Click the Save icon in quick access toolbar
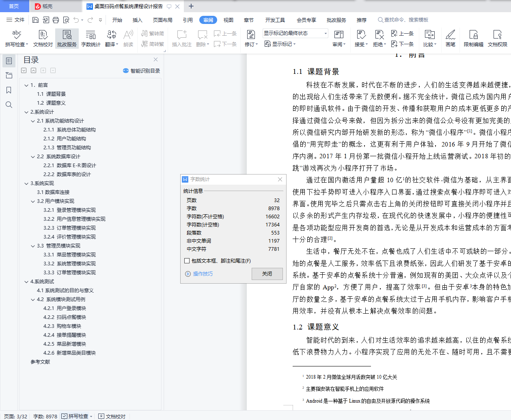 tap(35, 20)
